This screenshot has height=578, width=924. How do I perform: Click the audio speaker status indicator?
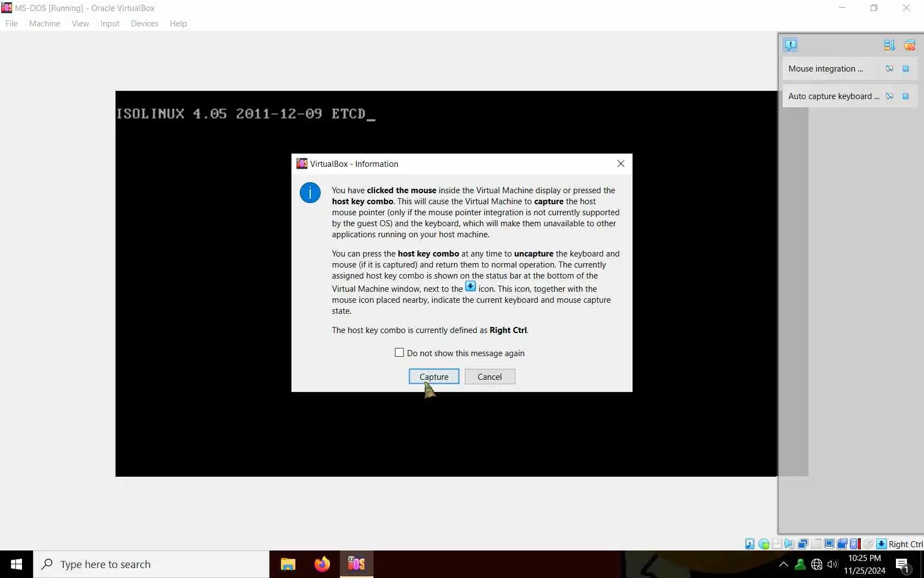(x=789, y=544)
